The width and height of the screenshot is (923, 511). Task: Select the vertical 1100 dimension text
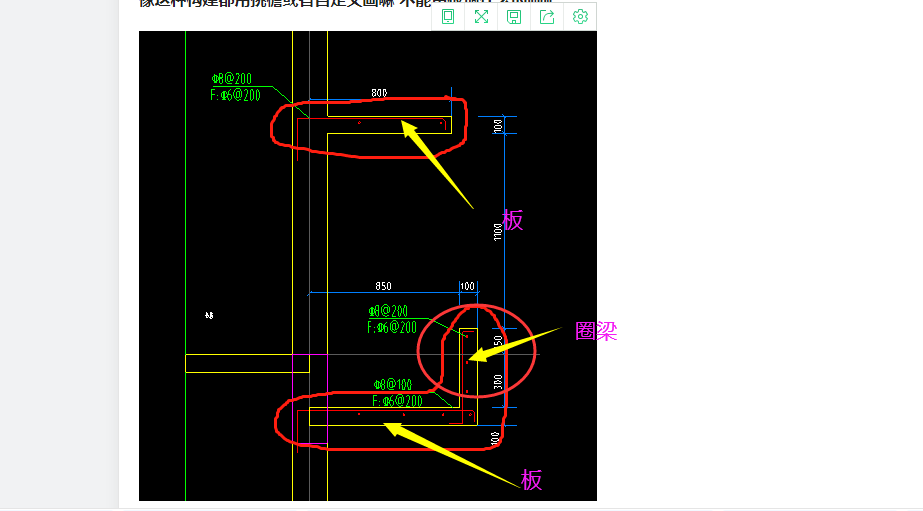(x=497, y=232)
